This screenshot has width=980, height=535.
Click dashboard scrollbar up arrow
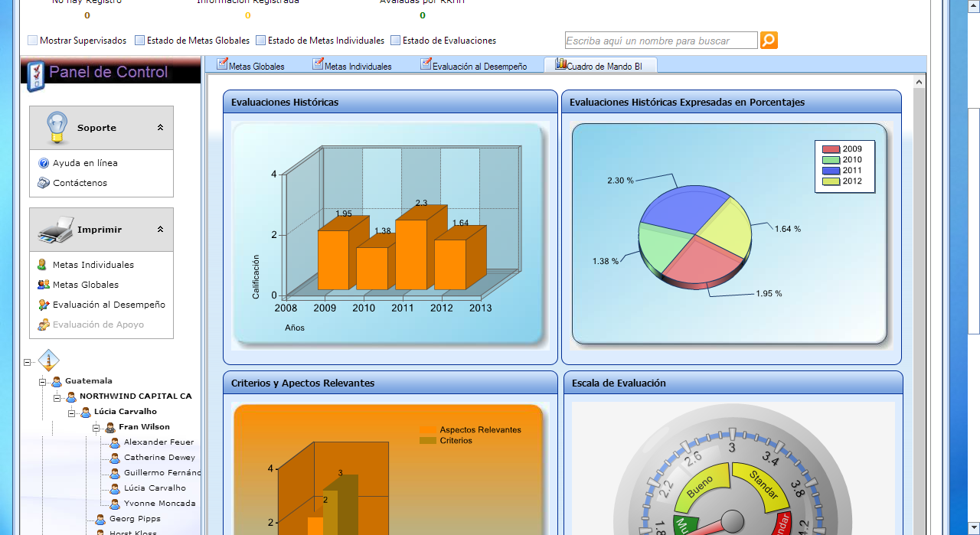(919, 81)
